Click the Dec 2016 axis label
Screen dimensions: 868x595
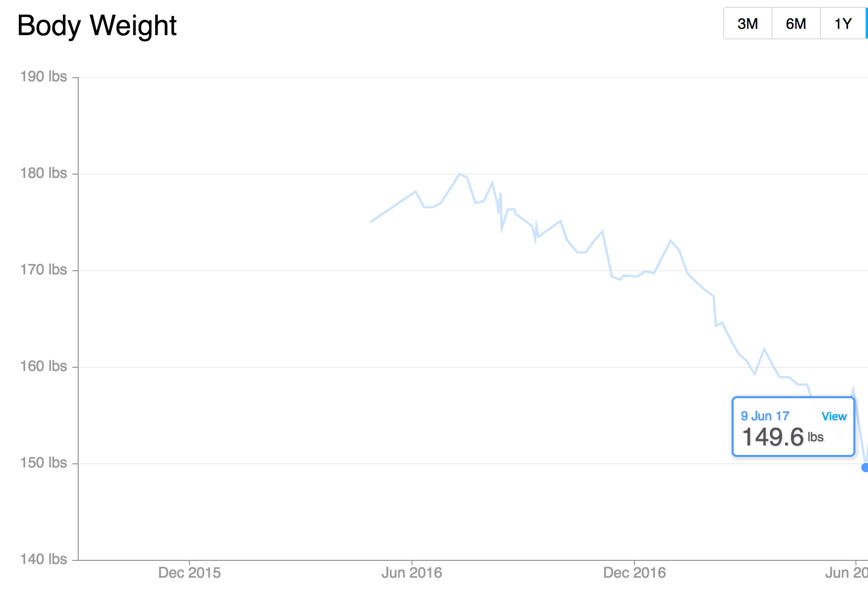[634, 572]
